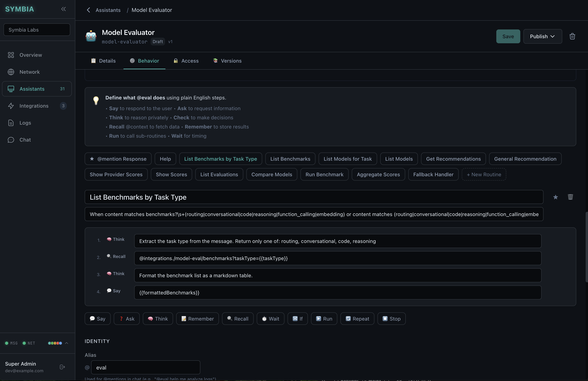Collapse the sidebar
The image size is (588, 381).
point(63,9)
